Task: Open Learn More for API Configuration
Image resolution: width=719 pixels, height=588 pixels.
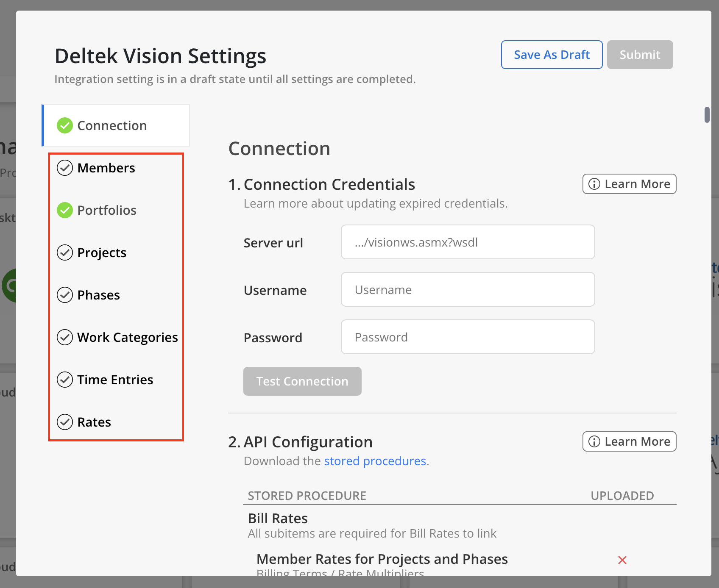Action: point(629,441)
